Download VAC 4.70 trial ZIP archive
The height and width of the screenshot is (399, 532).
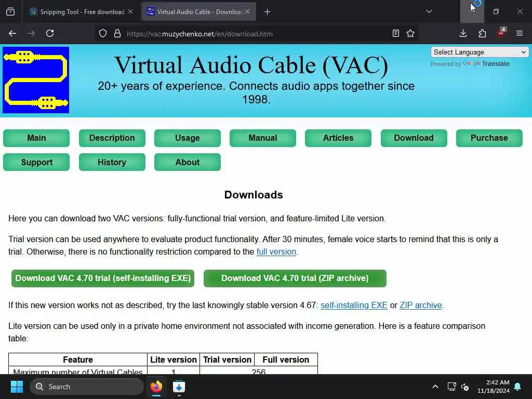pyautogui.click(x=295, y=278)
